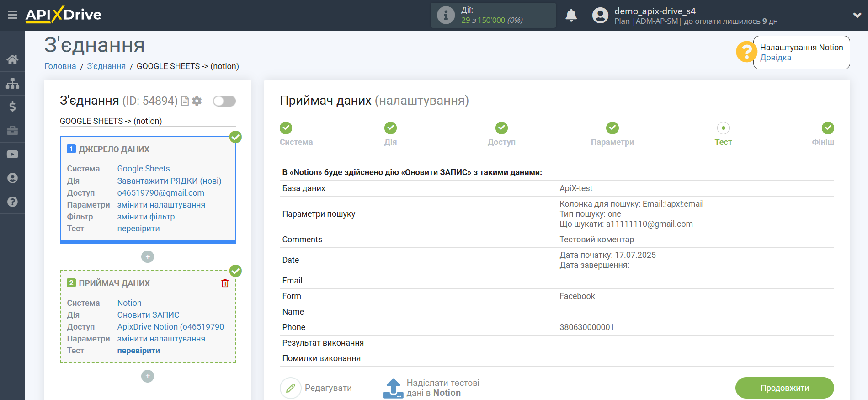The height and width of the screenshot is (400, 868).
Task: Open connection settings gear icon
Action: pyautogui.click(x=197, y=101)
